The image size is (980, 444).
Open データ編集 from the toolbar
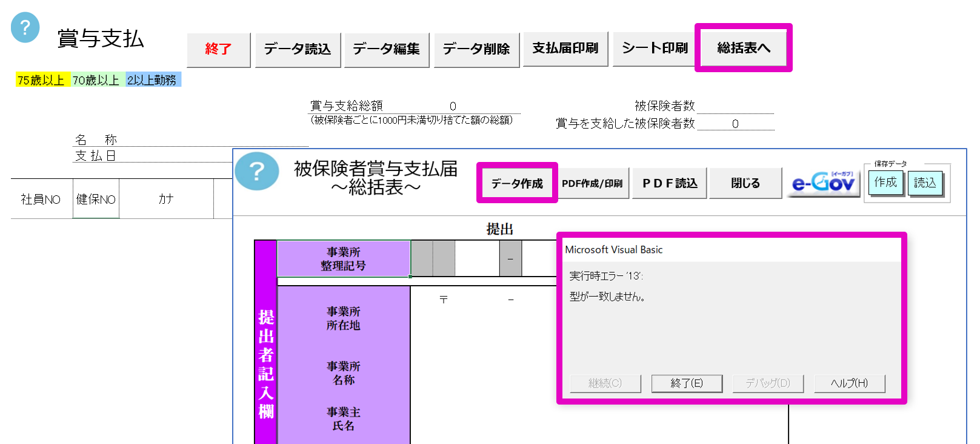[x=386, y=49]
